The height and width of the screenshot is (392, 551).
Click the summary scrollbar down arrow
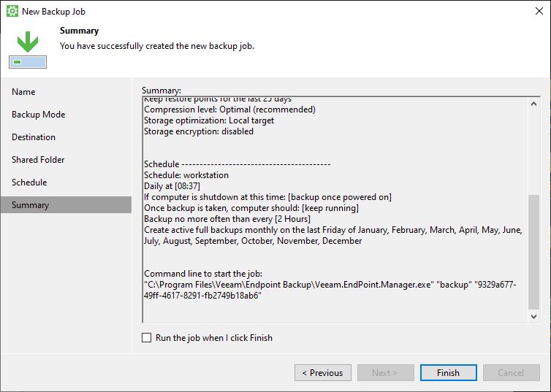point(533,317)
